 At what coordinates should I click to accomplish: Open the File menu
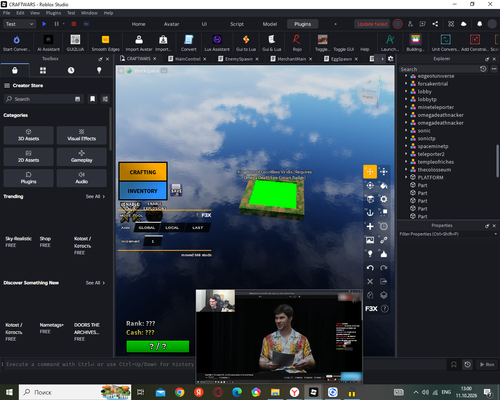7,13
